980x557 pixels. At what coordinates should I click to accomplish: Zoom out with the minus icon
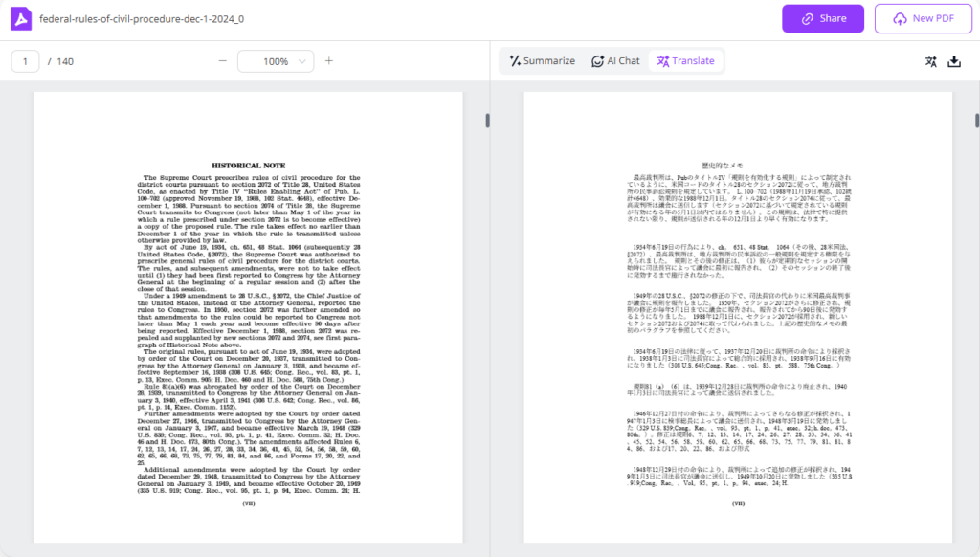click(x=222, y=60)
